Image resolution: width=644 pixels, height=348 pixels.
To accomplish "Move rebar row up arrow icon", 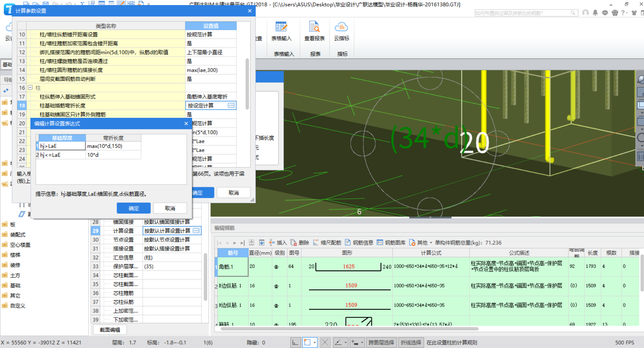I will [x=252, y=242].
